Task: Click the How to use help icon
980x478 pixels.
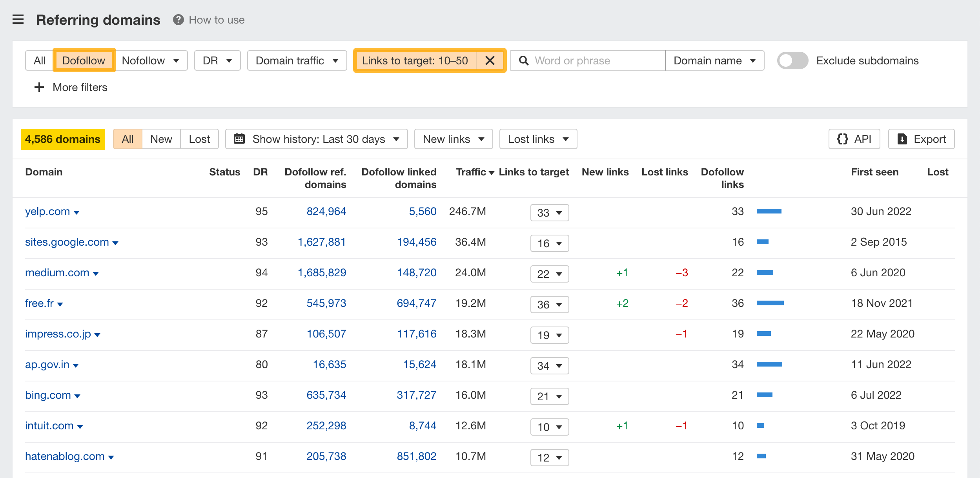Action: [179, 20]
